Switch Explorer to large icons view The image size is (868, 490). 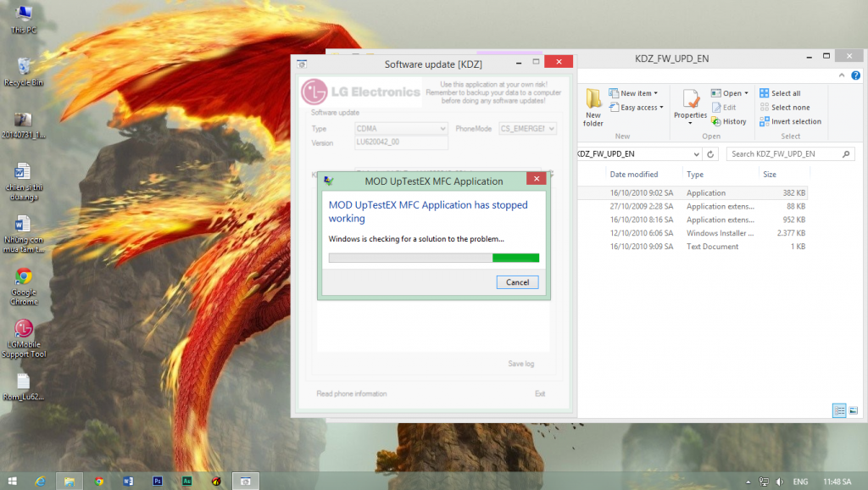pyautogui.click(x=853, y=410)
